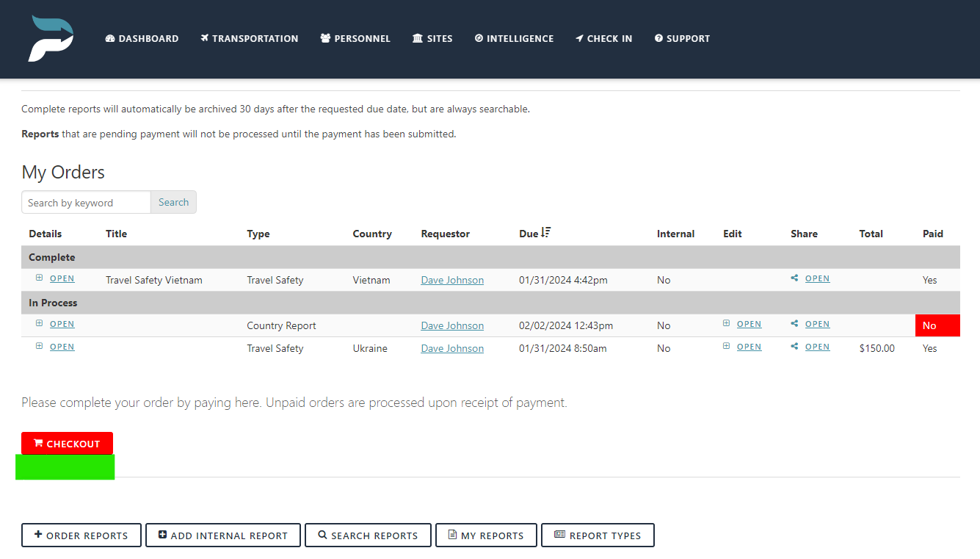Click due date 02/02/2024 12:43pm
980x559 pixels.
(x=566, y=325)
